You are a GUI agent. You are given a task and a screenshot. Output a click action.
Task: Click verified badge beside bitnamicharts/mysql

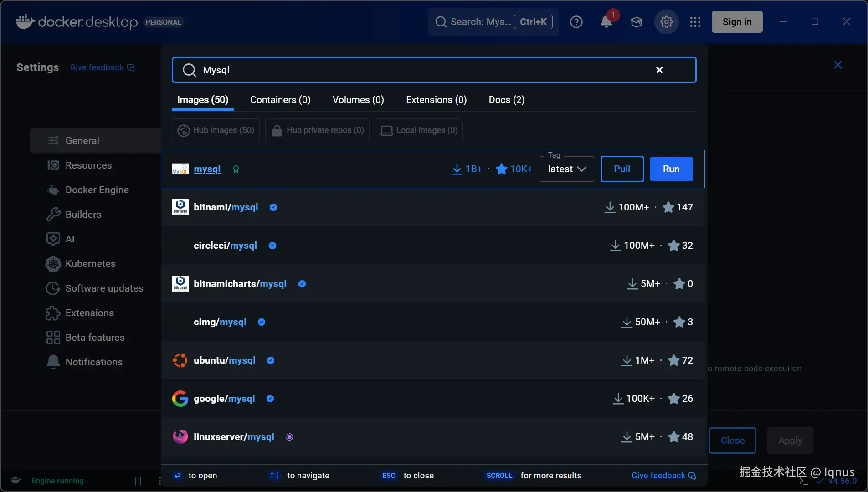(302, 284)
